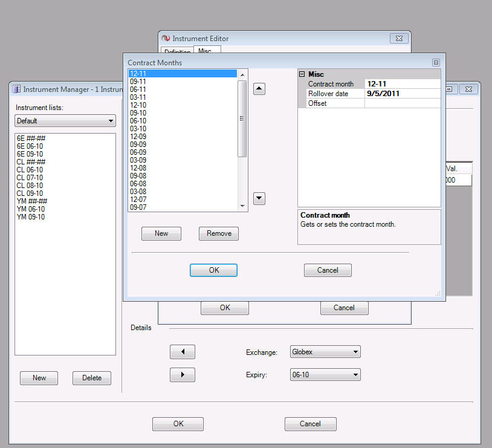Click OK in Instrument Editor window
This screenshot has height=448, width=492.
pyautogui.click(x=225, y=308)
